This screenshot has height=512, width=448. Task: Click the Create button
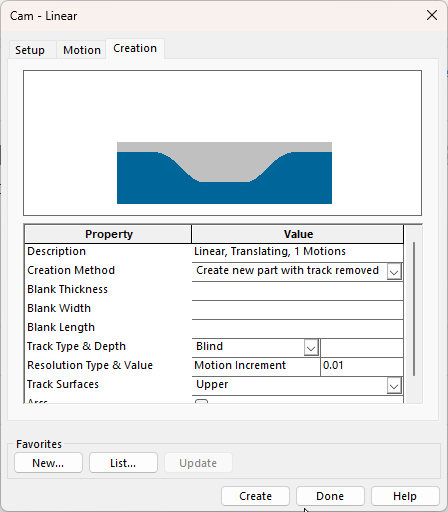255,496
